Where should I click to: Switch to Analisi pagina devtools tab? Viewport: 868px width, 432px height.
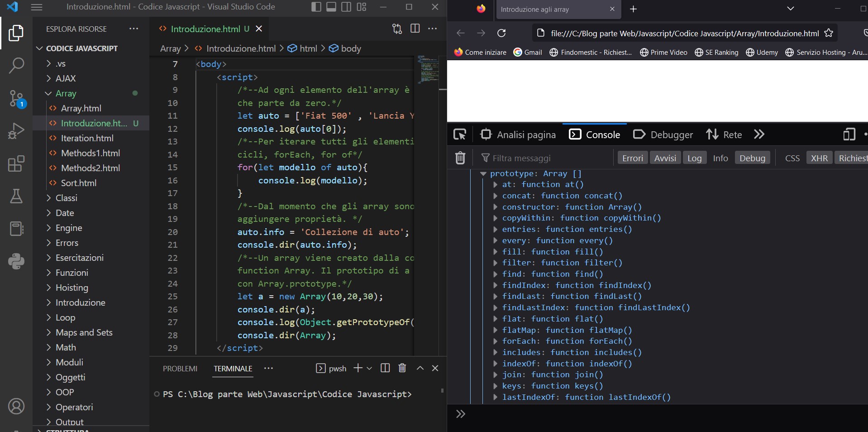518,134
